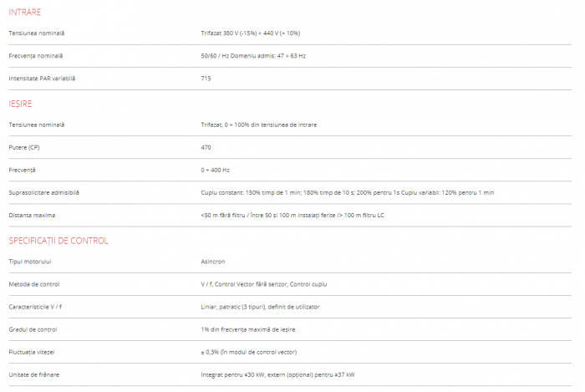The height and width of the screenshot is (392, 585).
Task: Click the SPECIFICAȚII DE CONTROL heading
Action: 58,241
